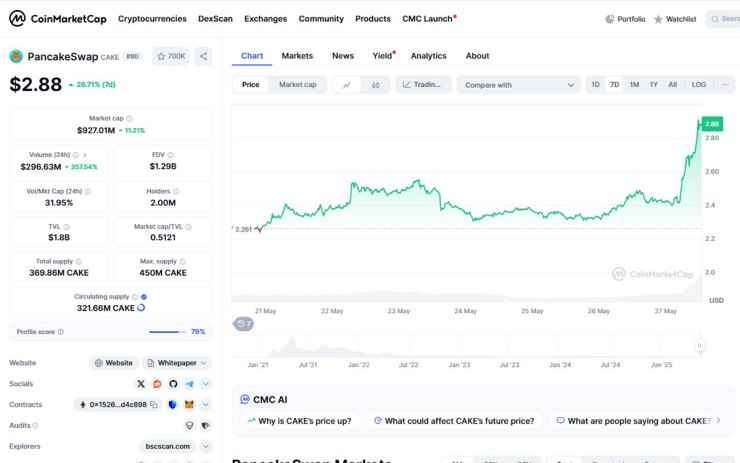Show Holders info icon
This screenshot has height=463, width=740.
tap(176, 192)
